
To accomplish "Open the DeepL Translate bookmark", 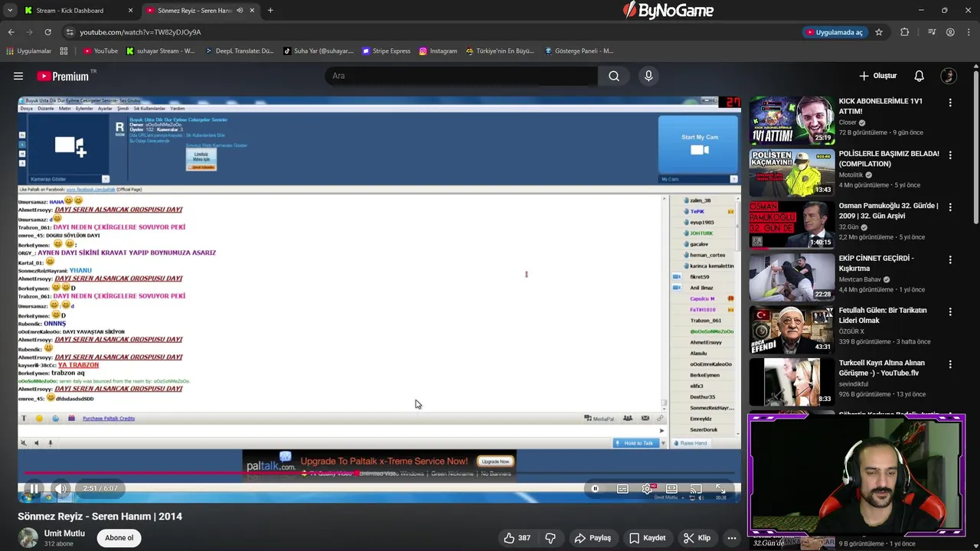I will coord(240,51).
